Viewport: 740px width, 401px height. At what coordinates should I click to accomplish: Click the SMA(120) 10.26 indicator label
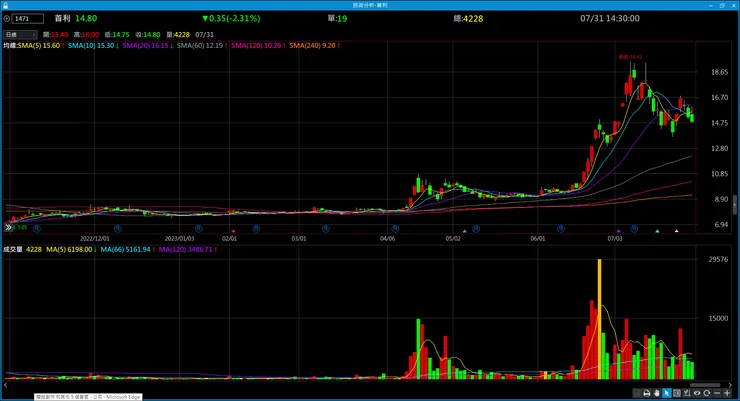point(258,46)
